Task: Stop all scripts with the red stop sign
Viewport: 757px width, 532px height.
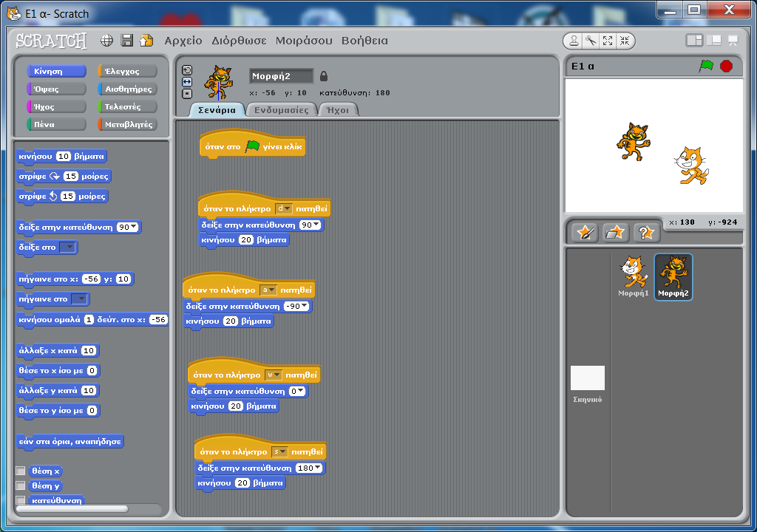Action: [726, 66]
